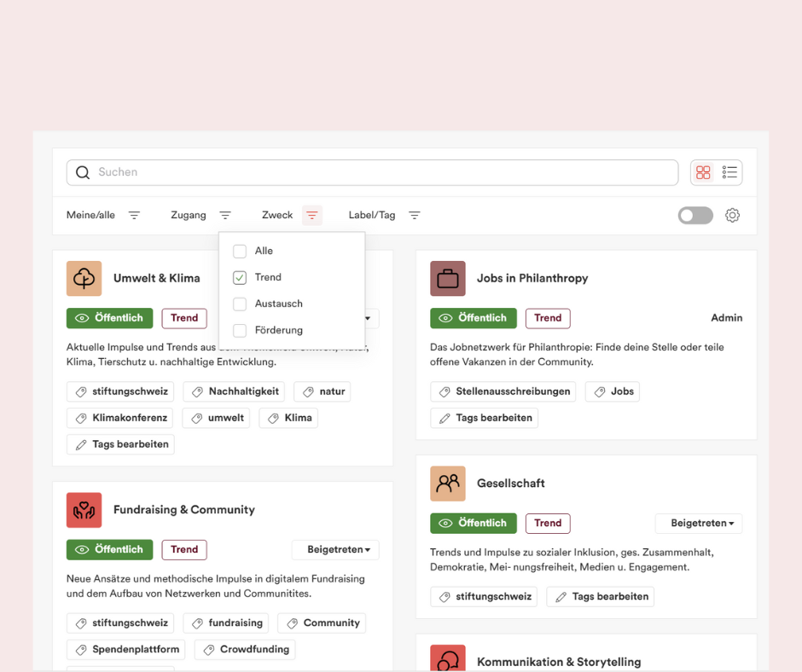Open the Label/Tag filter dropdown
Viewport: 802px width, 672px height.
(x=415, y=216)
